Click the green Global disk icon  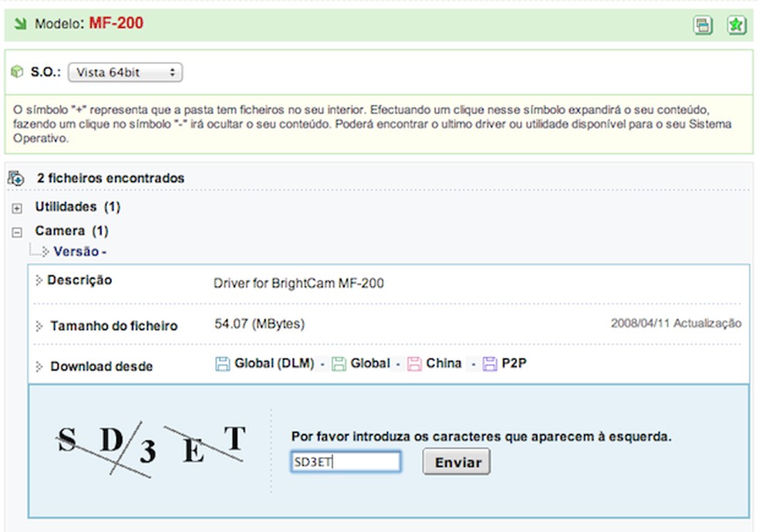coord(339,364)
